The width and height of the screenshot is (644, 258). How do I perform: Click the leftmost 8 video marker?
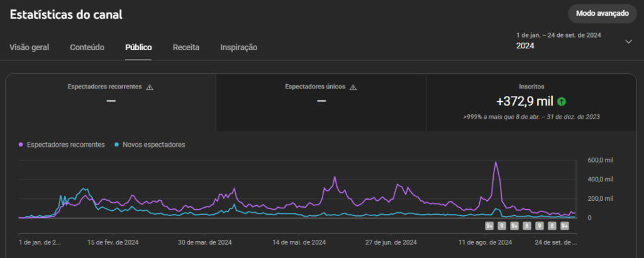pos(527,226)
